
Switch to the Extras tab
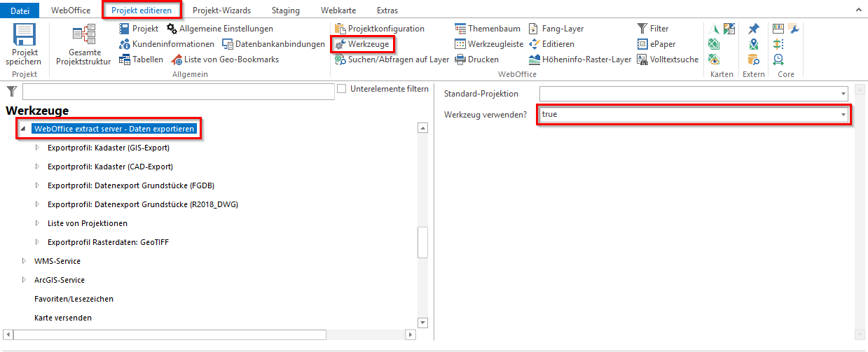387,10
